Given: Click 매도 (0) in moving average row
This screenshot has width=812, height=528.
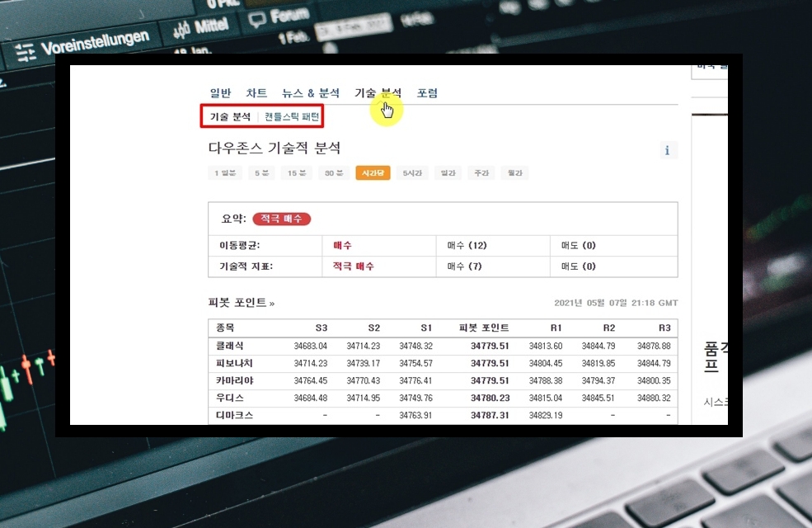Looking at the screenshot, I should click(579, 246).
